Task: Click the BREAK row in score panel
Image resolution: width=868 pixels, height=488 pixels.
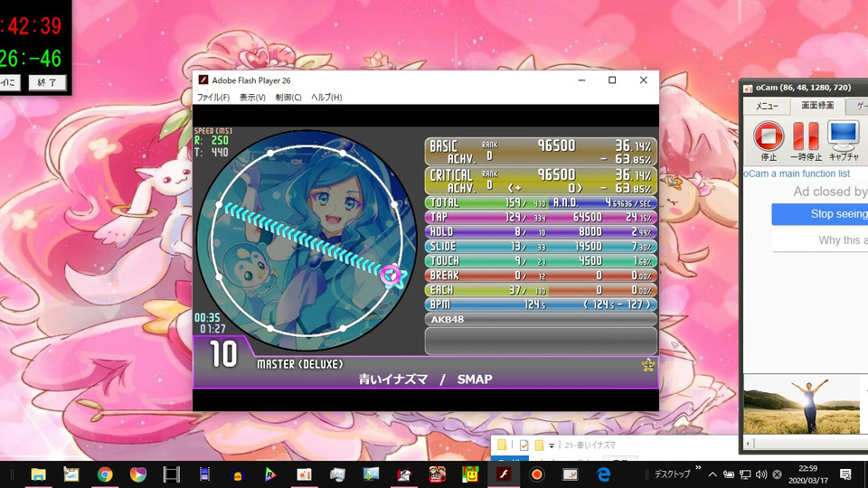Action: tap(541, 276)
